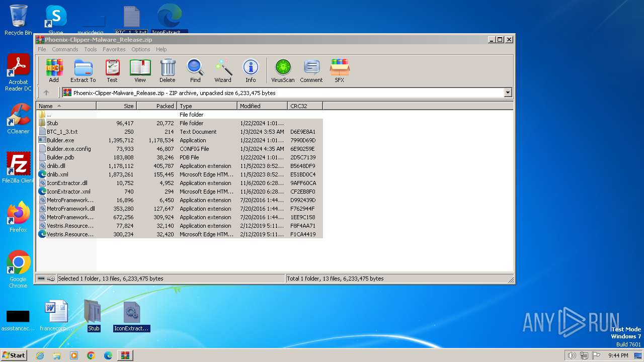Go up one folder level arrow

click(x=46, y=93)
